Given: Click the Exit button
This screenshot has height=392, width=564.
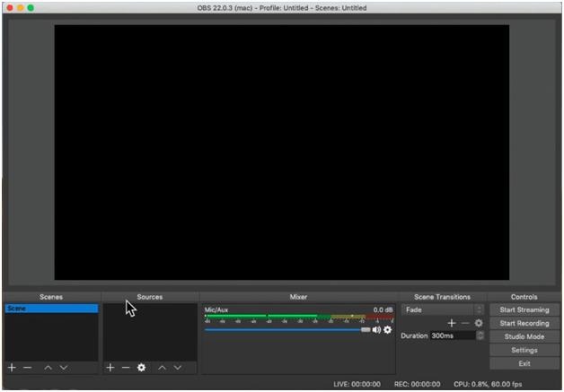Looking at the screenshot, I should click(x=524, y=363).
